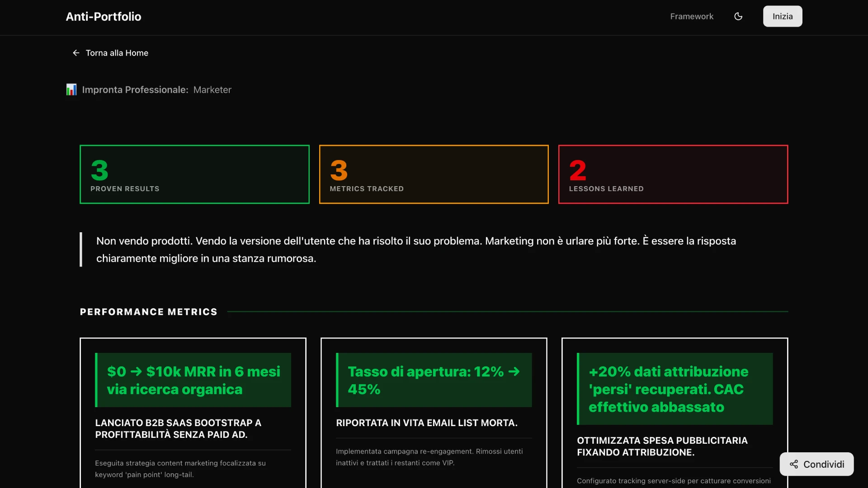Click the Performance Metrics section heading
Screen dimensions: 868x488
point(148,311)
